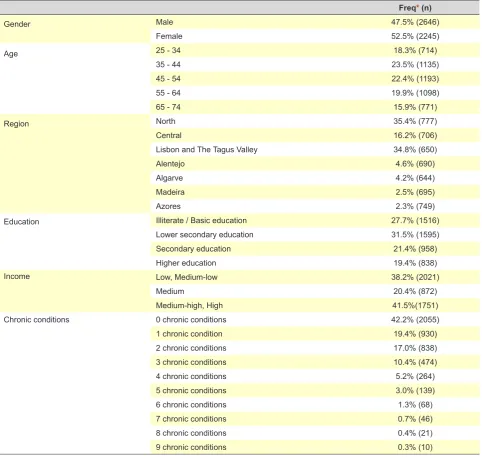482x457 pixels.
Task: Click the '25 - 34' age row
Action: (168, 50)
